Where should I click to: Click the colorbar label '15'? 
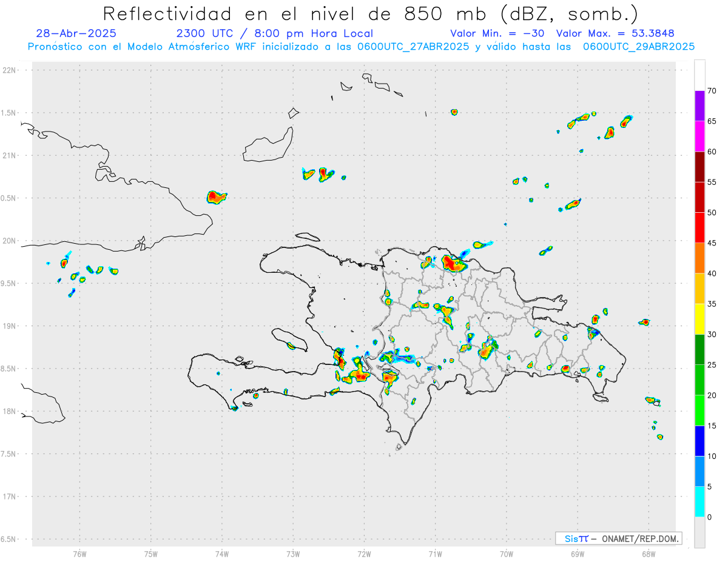(x=712, y=426)
